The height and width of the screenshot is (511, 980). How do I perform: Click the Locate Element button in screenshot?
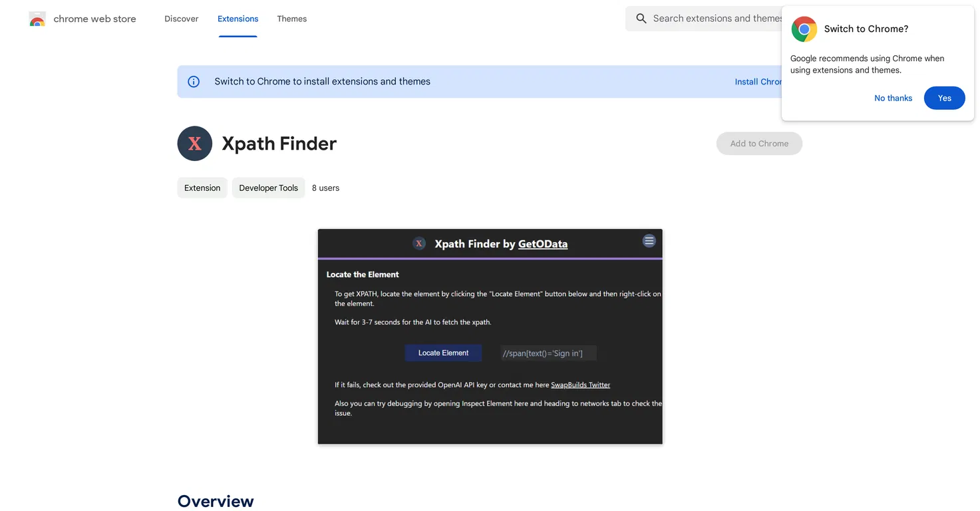click(x=443, y=353)
